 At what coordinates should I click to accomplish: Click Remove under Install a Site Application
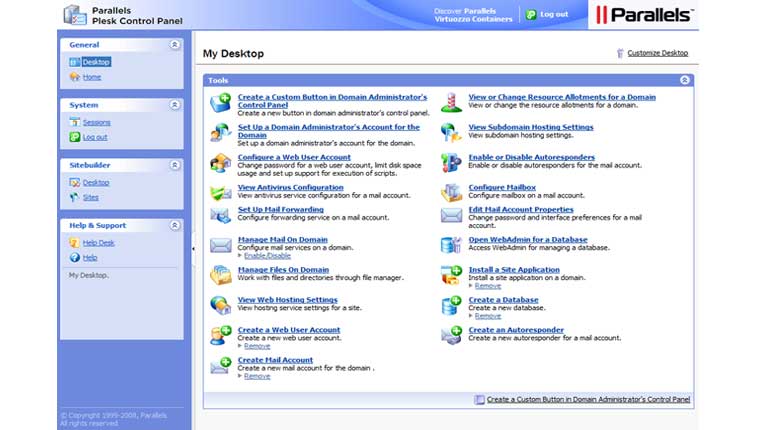[x=488, y=286]
